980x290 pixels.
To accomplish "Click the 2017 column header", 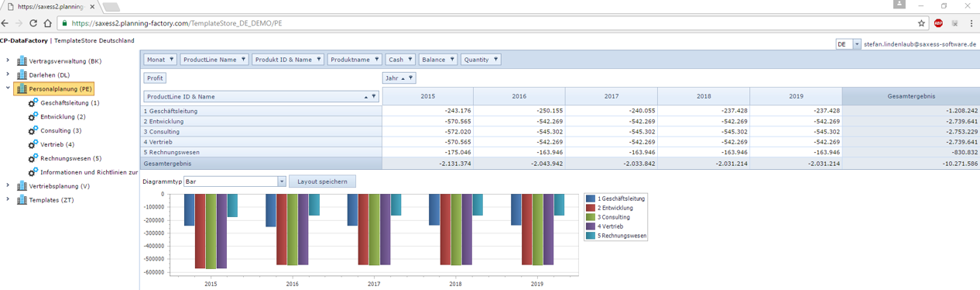I will tap(612, 97).
